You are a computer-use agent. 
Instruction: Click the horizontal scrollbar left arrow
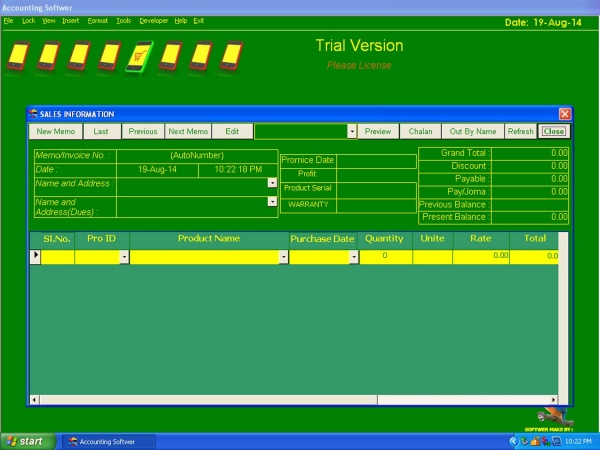click(34, 400)
